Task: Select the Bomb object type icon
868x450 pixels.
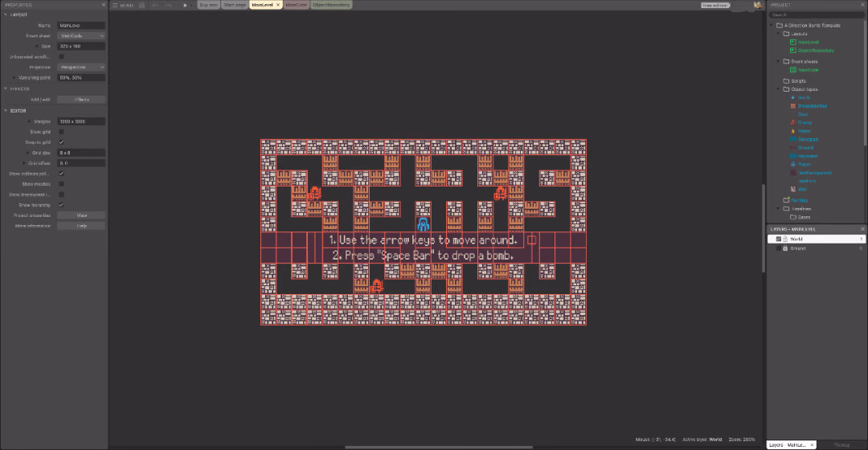Action: pyautogui.click(x=792, y=97)
